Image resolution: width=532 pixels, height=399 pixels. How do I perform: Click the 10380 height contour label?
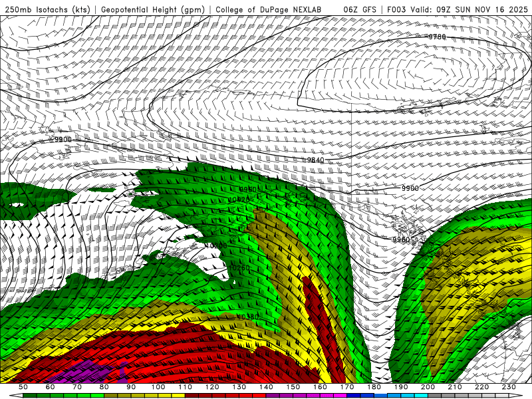(x=248, y=317)
